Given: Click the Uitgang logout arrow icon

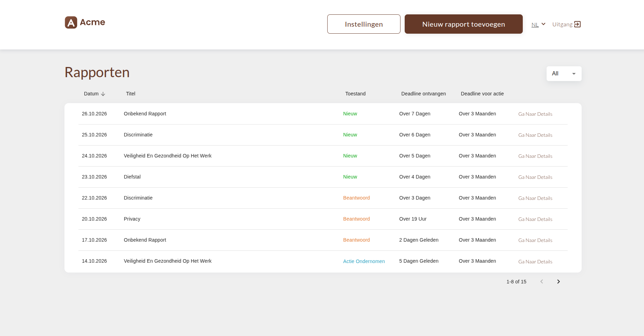Looking at the screenshot, I should pyautogui.click(x=577, y=24).
